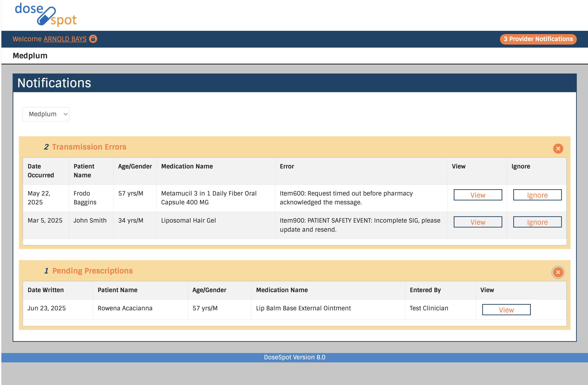Click DoseSpot Version 8.0 footer bar
Image resolution: width=588 pixels, height=385 pixels.
294,357
